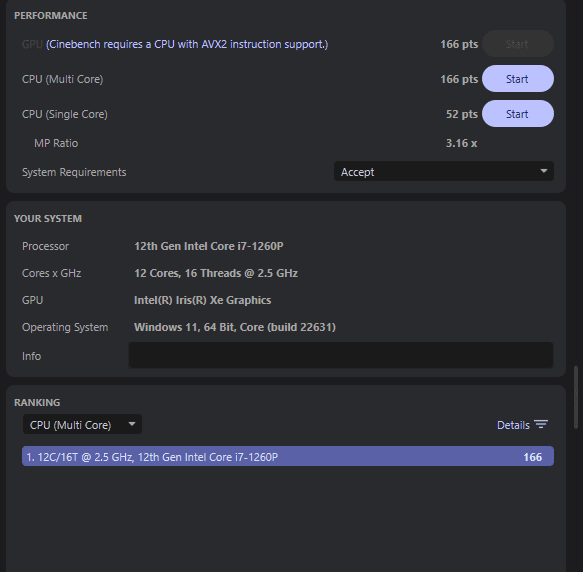583x572 pixels.
Task: Click the Cores x GHz label
Action: click(x=51, y=273)
